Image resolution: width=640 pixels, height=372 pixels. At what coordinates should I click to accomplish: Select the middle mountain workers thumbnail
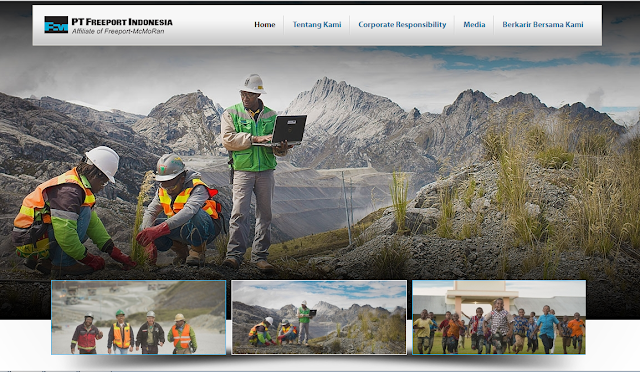pyautogui.click(x=319, y=317)
